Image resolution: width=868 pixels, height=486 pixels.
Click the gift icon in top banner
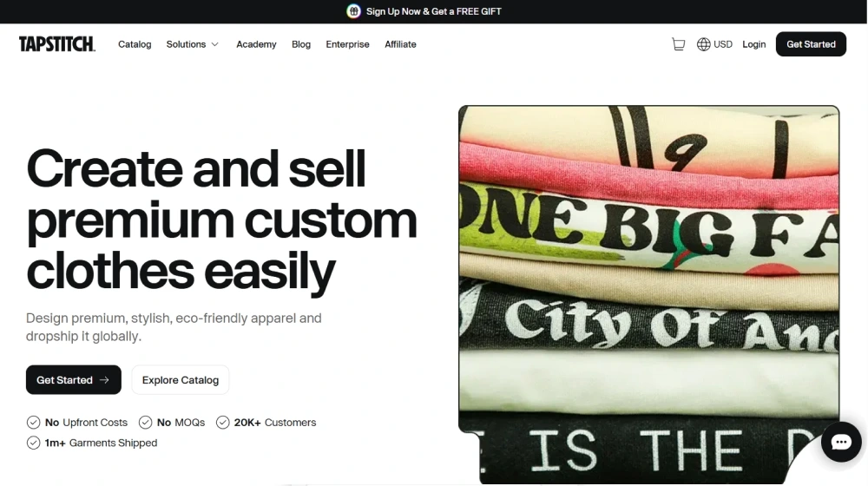pyautogui.click(x=353, y=11)
